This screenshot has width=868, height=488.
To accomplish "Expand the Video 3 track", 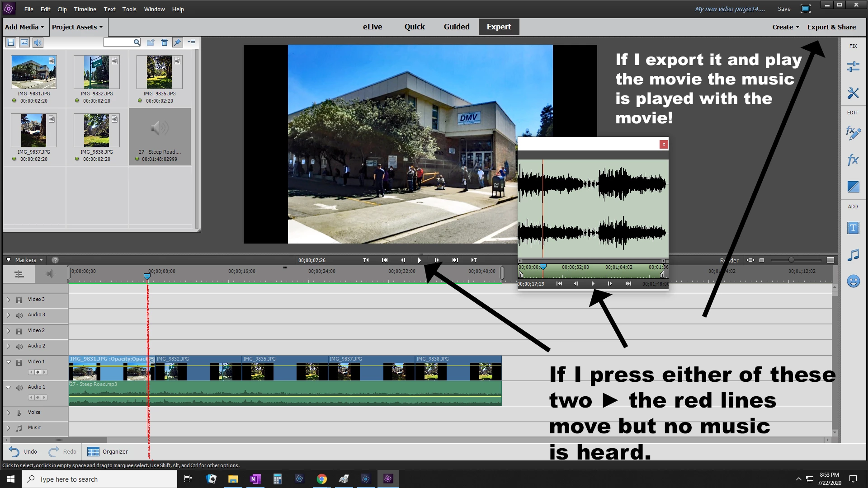I will (x=8, y=300).
